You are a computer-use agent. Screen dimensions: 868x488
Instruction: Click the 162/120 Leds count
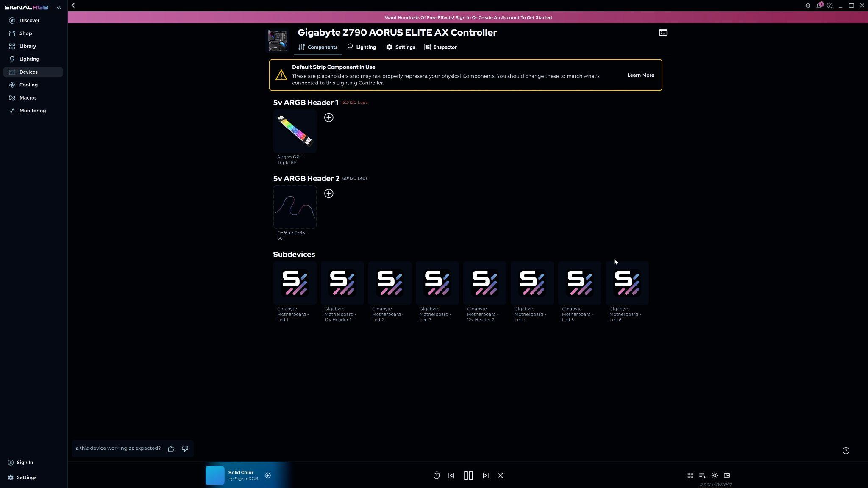[354, 103]
